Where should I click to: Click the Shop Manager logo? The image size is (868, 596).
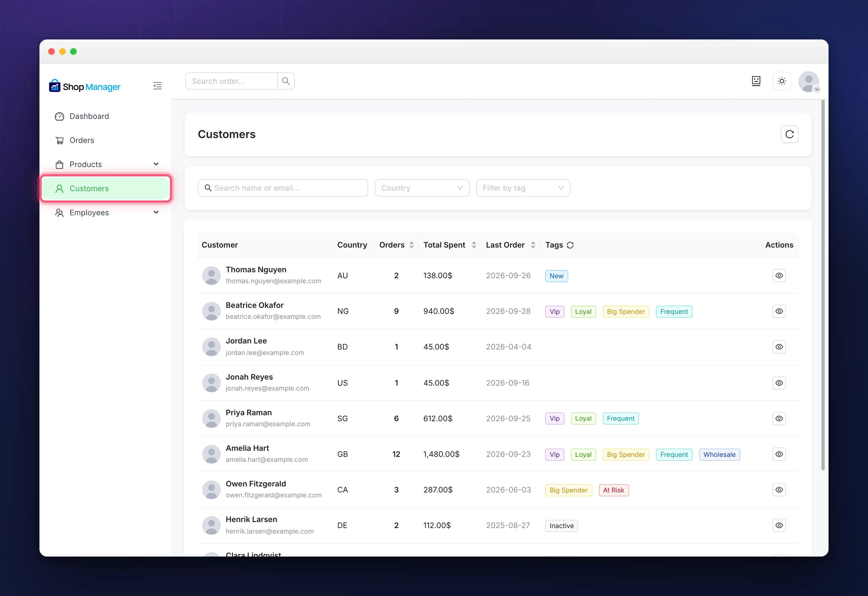(x=85, y=86)
